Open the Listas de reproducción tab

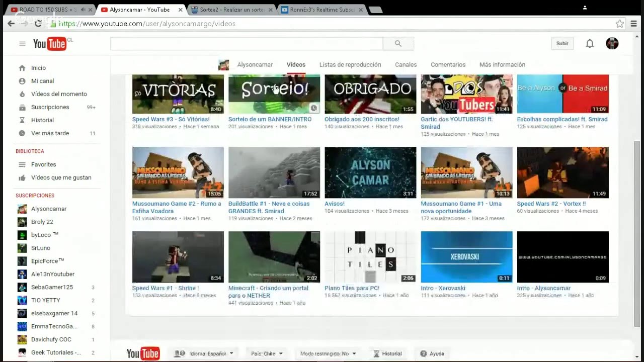click(350, 65)
